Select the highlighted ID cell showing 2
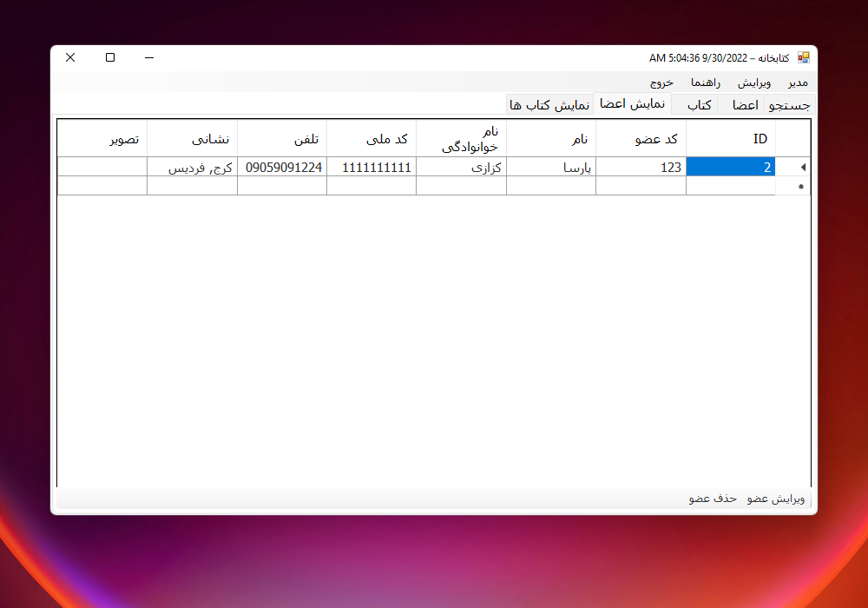This screenshot has width=868, height=608. tap(730, 167)
